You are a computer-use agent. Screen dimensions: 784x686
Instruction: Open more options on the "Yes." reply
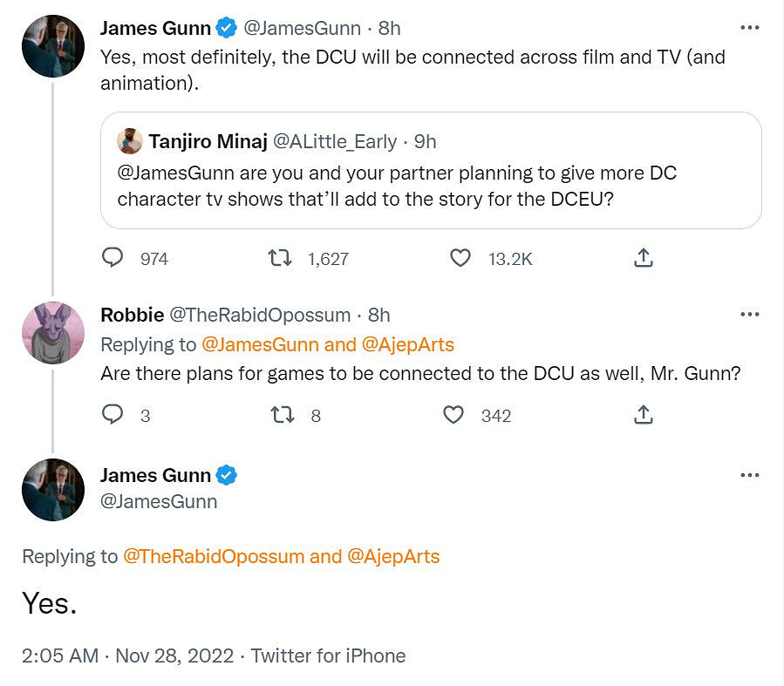pos(749,475)
